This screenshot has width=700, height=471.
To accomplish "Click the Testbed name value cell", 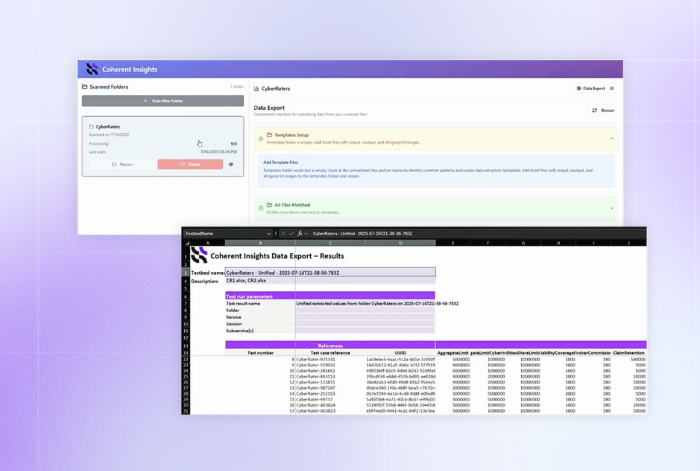I will pos(330,272).
